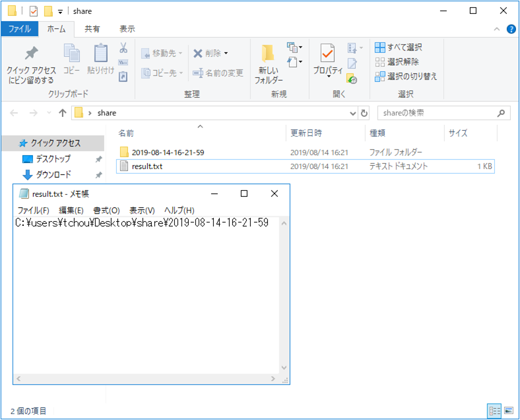Open the Easy access dropdown icon
The image size is (520, 420).
[x=294, y=61]
